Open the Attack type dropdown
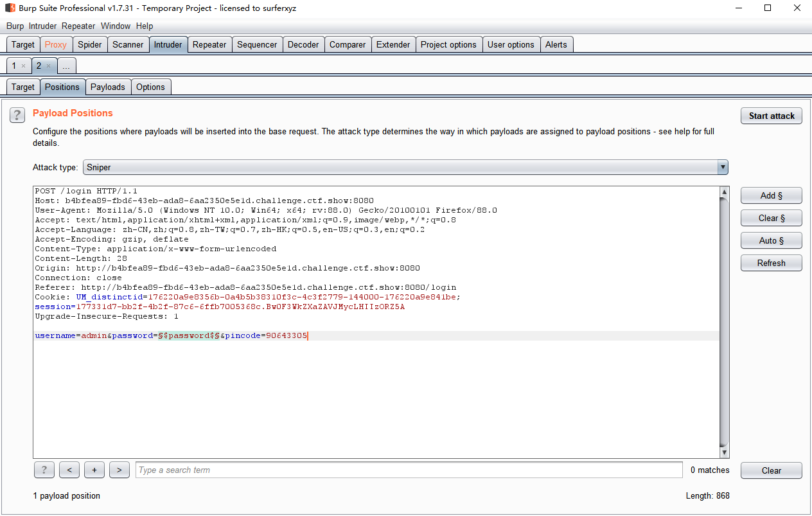The width and height of the screenshot is (812, 516). 405,167
